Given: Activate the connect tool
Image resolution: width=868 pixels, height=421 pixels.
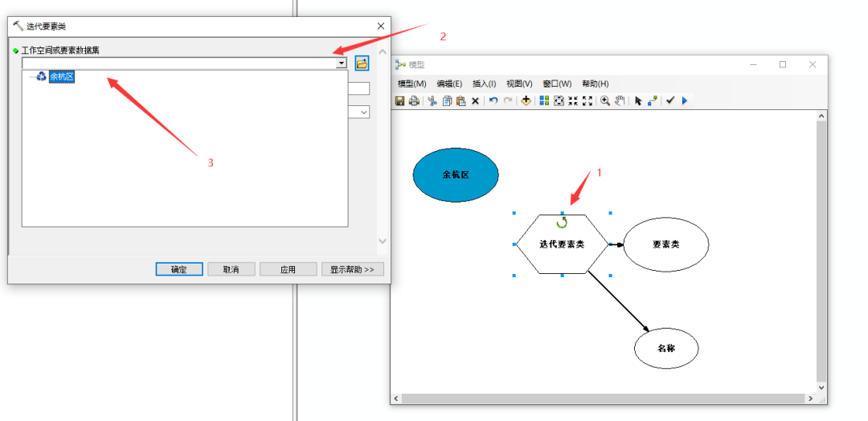Looking at the screenshot, I should (x=652, y=100).
